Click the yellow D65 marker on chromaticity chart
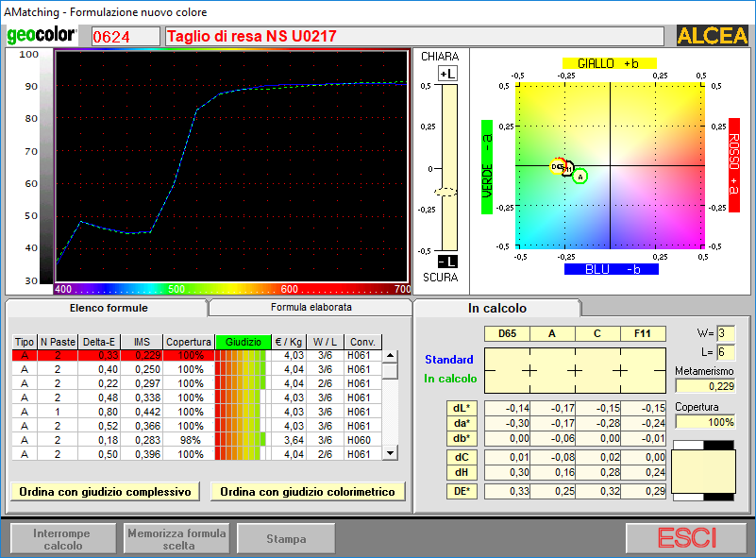Viewport: 756px width, 558px height. pos(558,166)
